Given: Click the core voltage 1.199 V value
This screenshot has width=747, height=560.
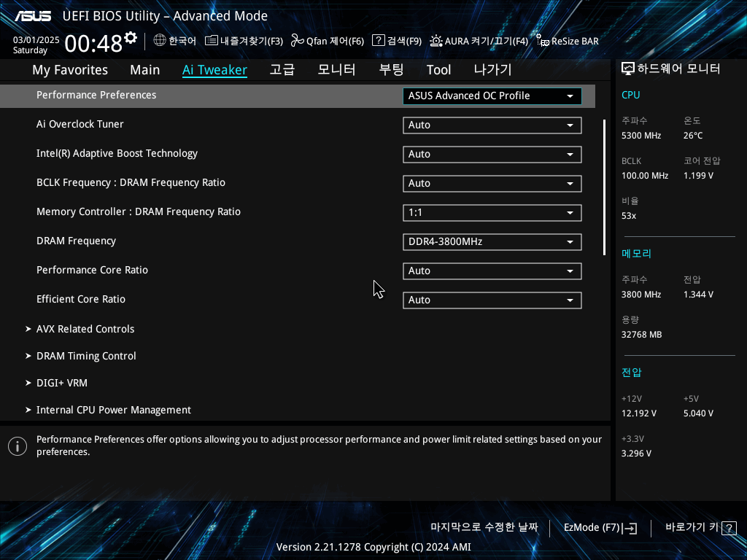Looking at the screenshot, I should 698,176.
